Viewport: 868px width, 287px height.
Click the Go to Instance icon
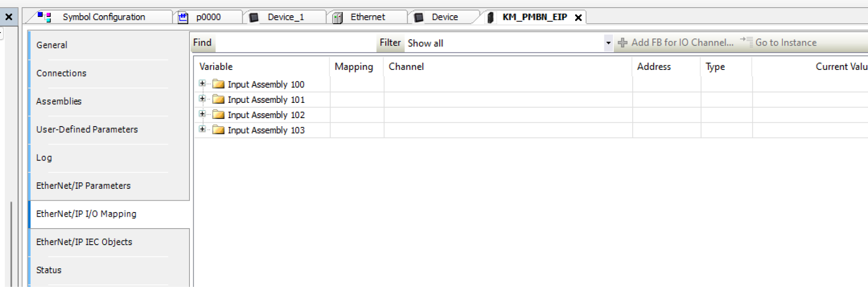[746, 42]
